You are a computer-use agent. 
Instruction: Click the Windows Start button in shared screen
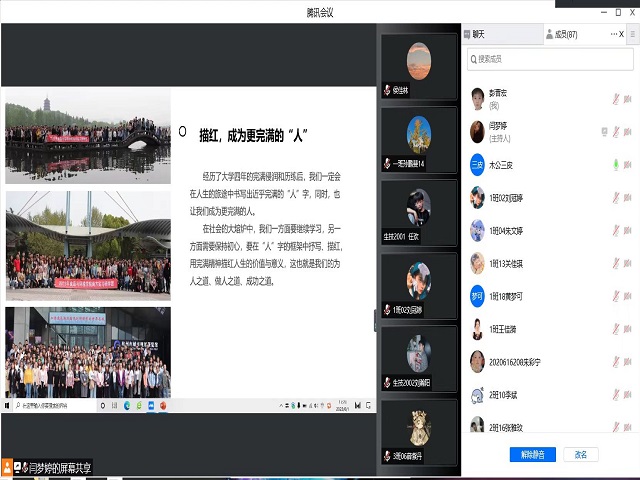pos(7,405)
